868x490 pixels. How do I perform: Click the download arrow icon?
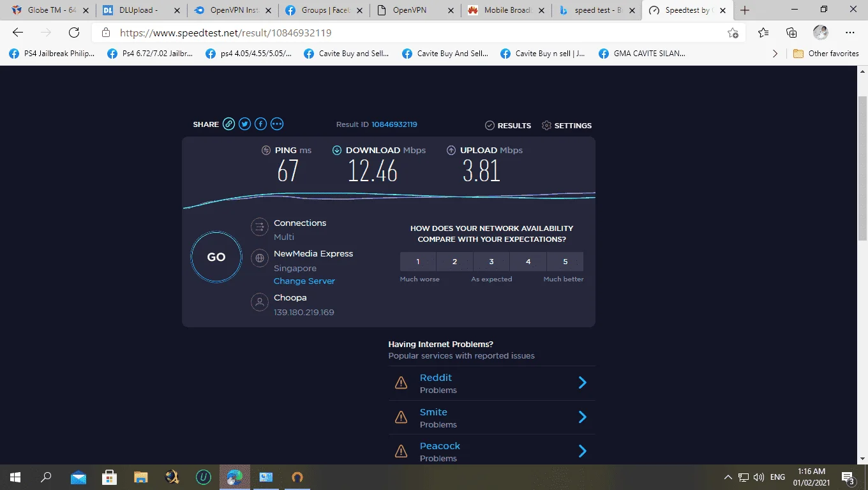point(337,151)
